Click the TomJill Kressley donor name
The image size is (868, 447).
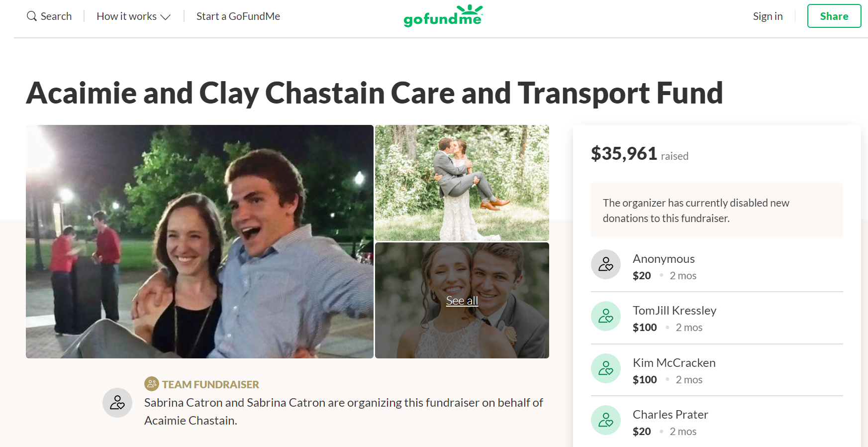pos(675,311)
